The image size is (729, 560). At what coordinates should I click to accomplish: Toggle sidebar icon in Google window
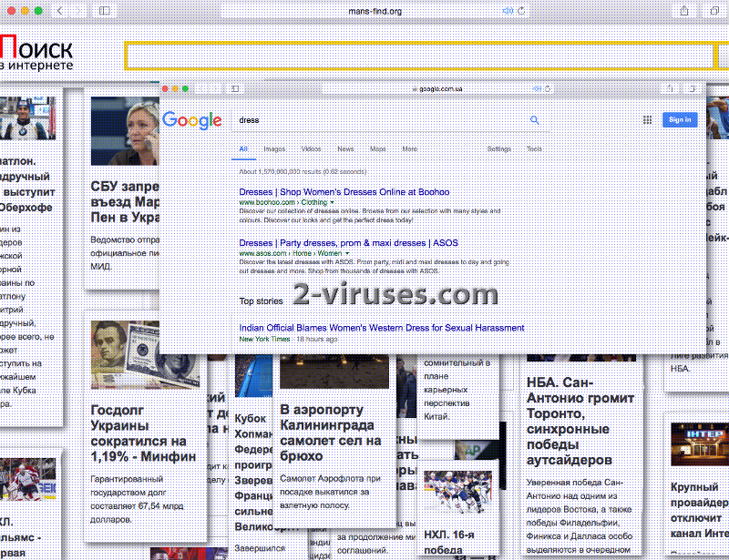click(235, 88)
